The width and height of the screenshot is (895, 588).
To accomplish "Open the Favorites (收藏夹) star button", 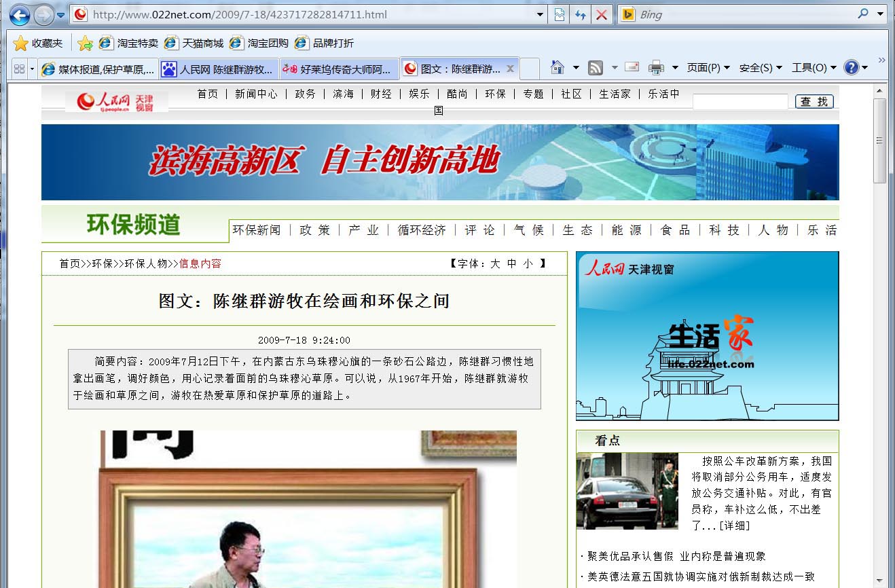I will click(x=38, y=43).
